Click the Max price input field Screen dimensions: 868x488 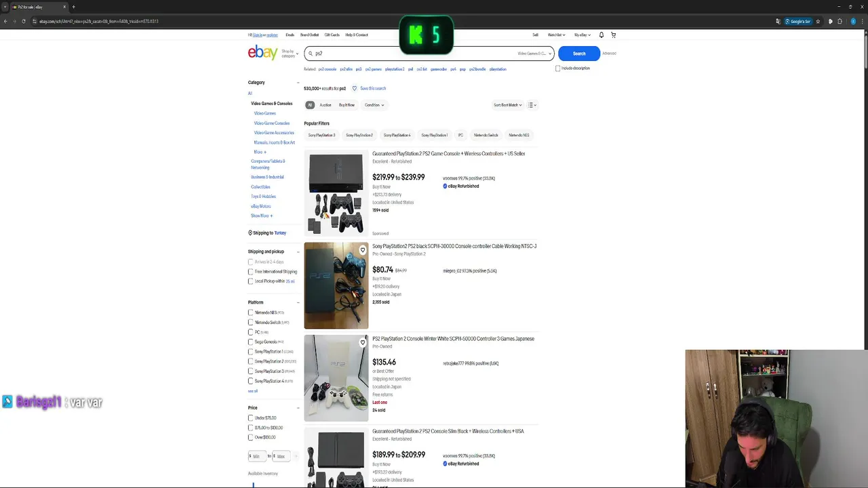coord(282,456)
